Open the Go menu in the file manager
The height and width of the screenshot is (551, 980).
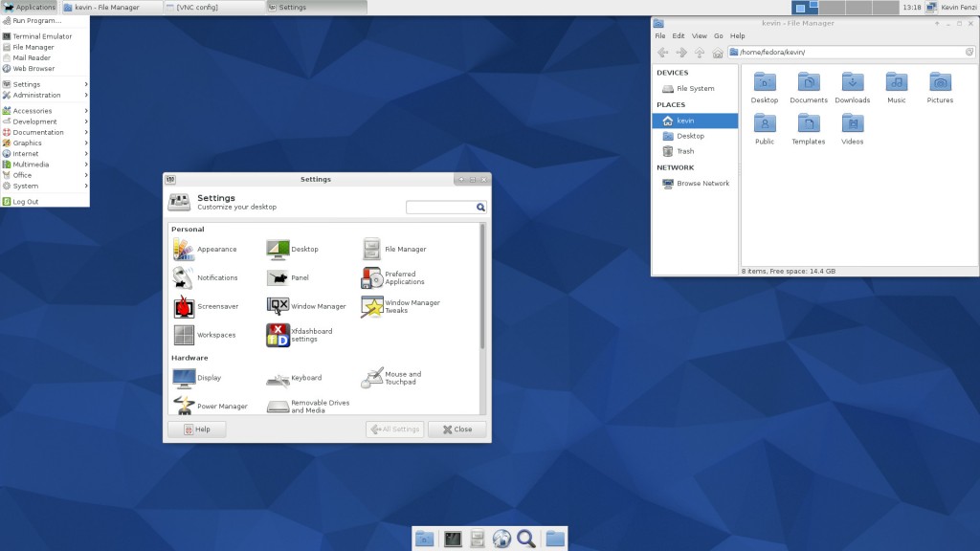719,35
